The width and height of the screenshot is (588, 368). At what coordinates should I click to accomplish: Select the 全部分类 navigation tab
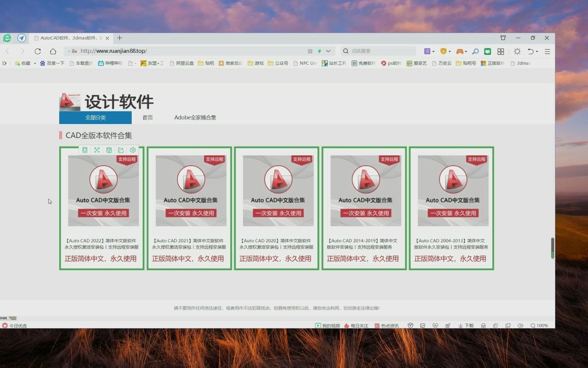tap(95, 118)
